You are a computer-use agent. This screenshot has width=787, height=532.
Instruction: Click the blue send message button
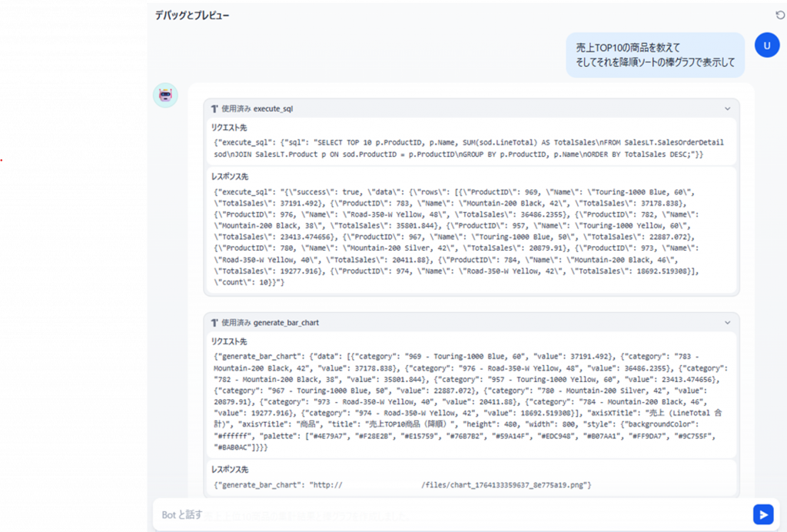(762, 514)
